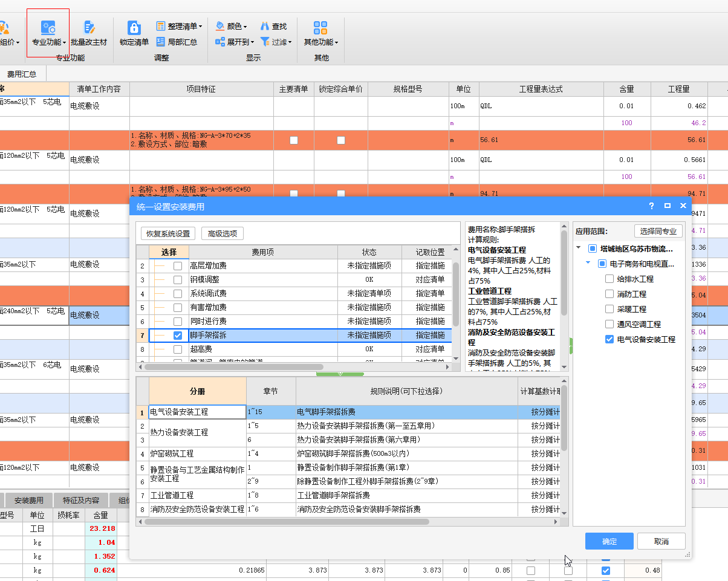Tick the 超高费 checkbox
The width and height of the screenshot is (728, 581).
click(x=178, y=349)
